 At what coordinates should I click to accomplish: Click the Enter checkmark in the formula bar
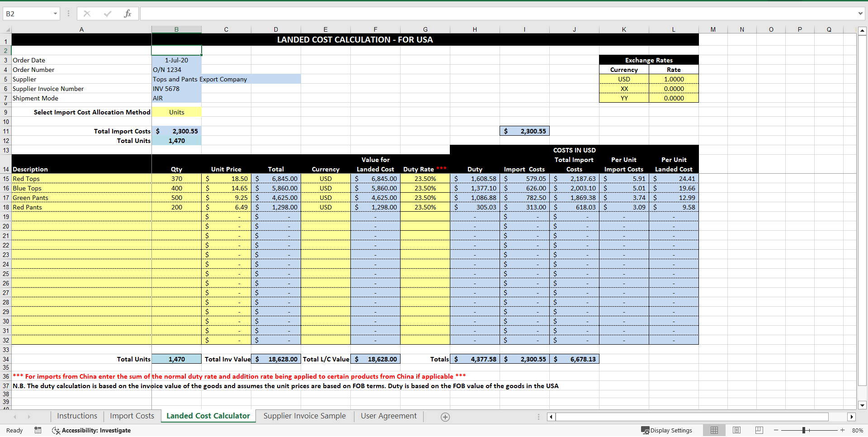(107, 14)
